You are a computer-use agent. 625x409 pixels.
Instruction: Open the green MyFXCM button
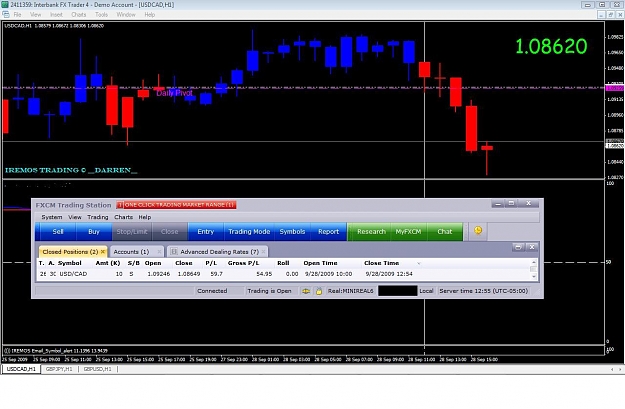coord(408,232)
